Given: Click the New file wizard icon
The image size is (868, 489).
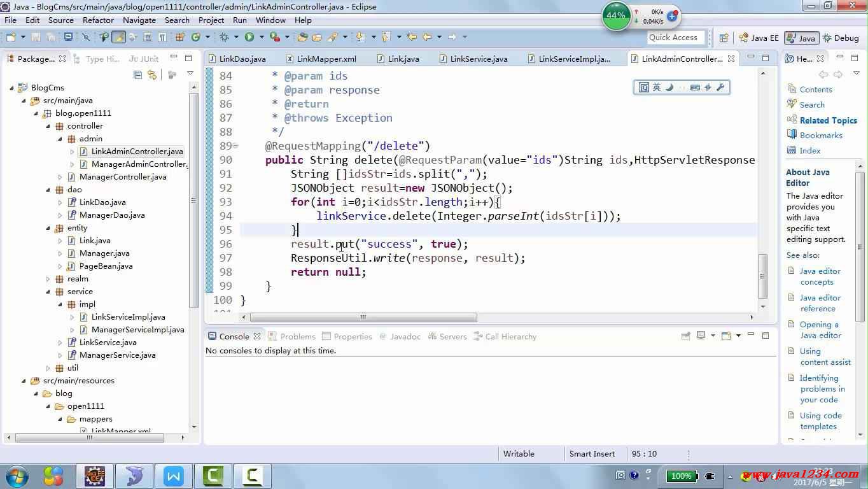Looking at the screenshot, I should click(x=11, y=38).
